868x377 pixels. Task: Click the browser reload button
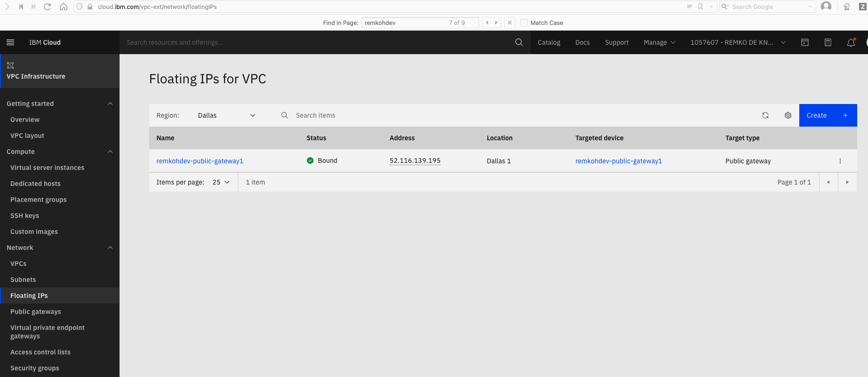tap(47, 7)
